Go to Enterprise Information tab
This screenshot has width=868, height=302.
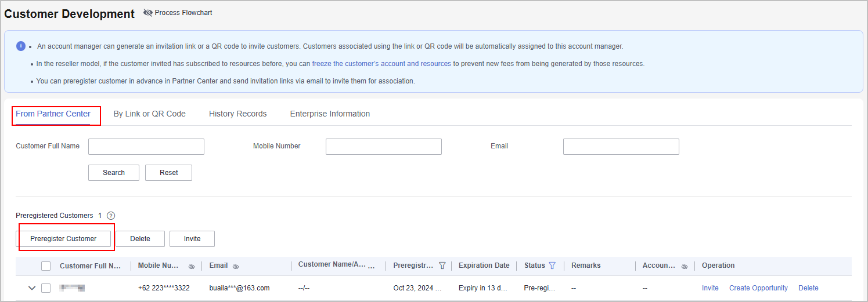tap(330, 114)
